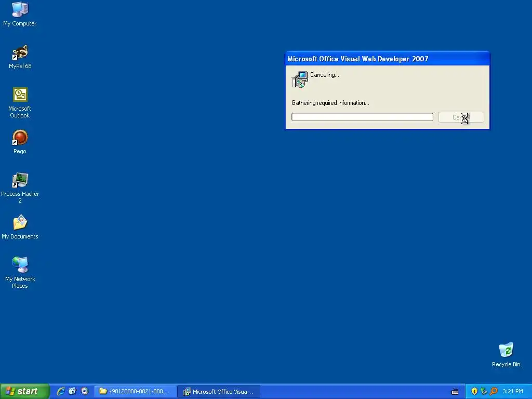Click the greyed-out Cancel button

point(461,117)
